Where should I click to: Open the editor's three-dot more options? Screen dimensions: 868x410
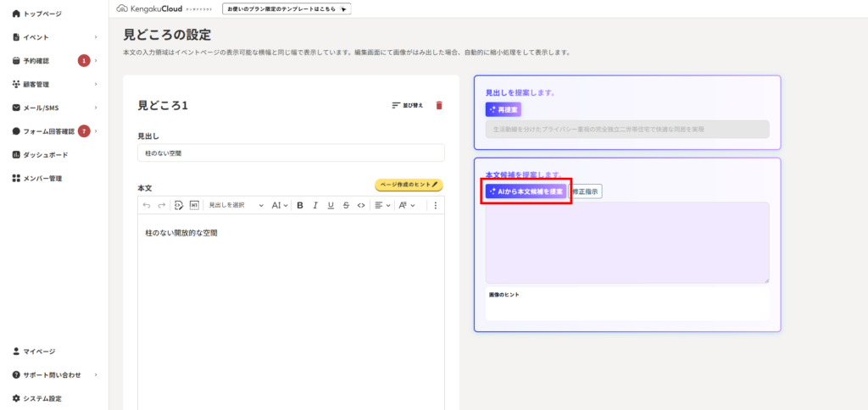(436, 205)
